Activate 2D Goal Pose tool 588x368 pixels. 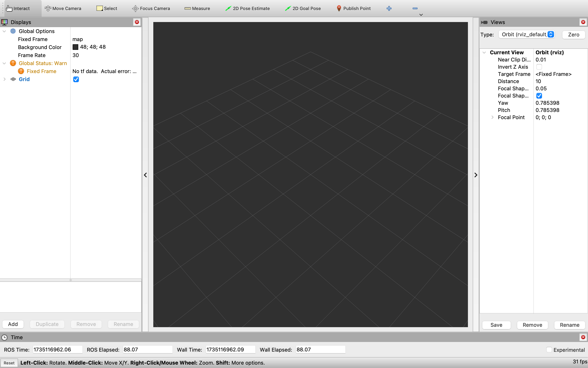pyautogui.click(x=303, y=9)
